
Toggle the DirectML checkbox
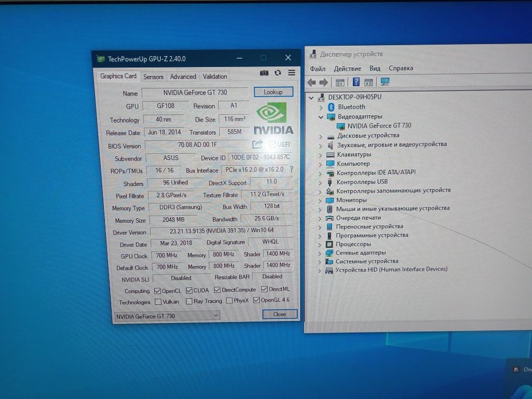(265, 289)
